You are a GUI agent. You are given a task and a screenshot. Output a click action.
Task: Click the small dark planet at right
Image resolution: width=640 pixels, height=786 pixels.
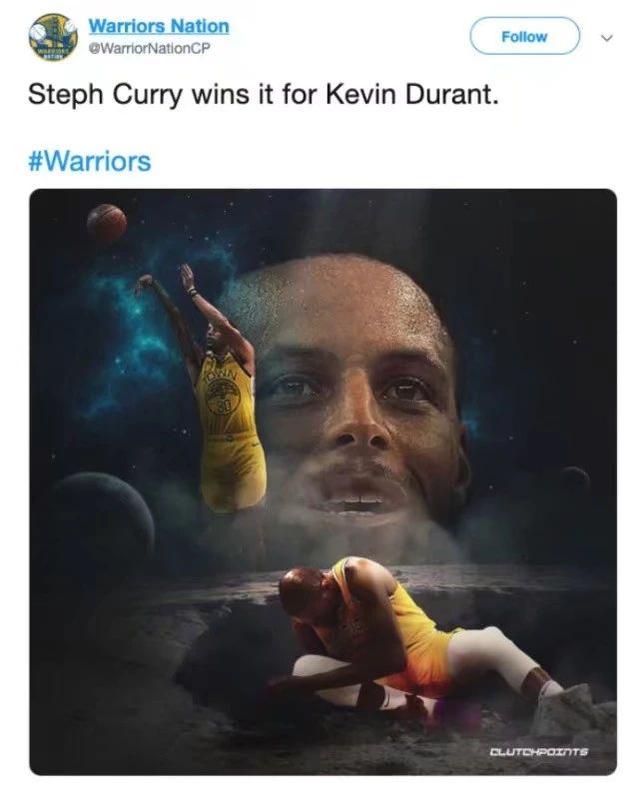point(575,477)
